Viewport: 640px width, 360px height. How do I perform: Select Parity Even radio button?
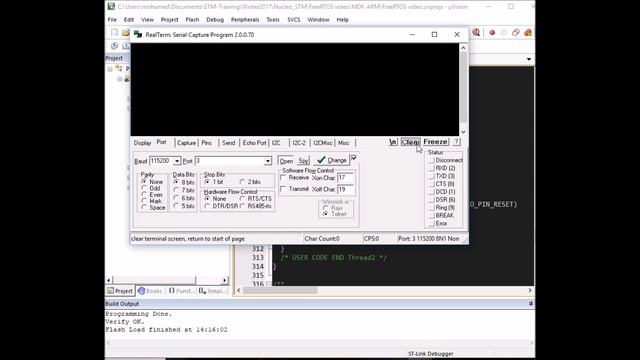pyautogui.click(x=144, y=195)
